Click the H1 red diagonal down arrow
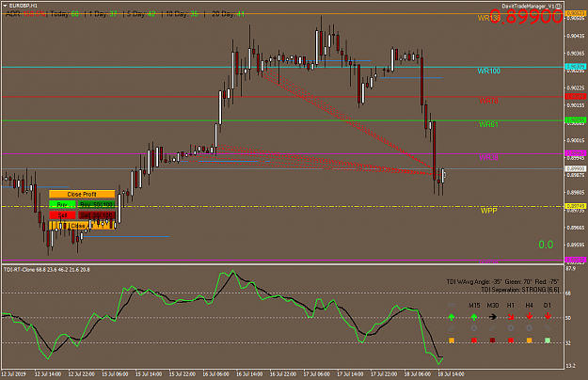This screenshot has height=380, width=588. pos(511,317)
